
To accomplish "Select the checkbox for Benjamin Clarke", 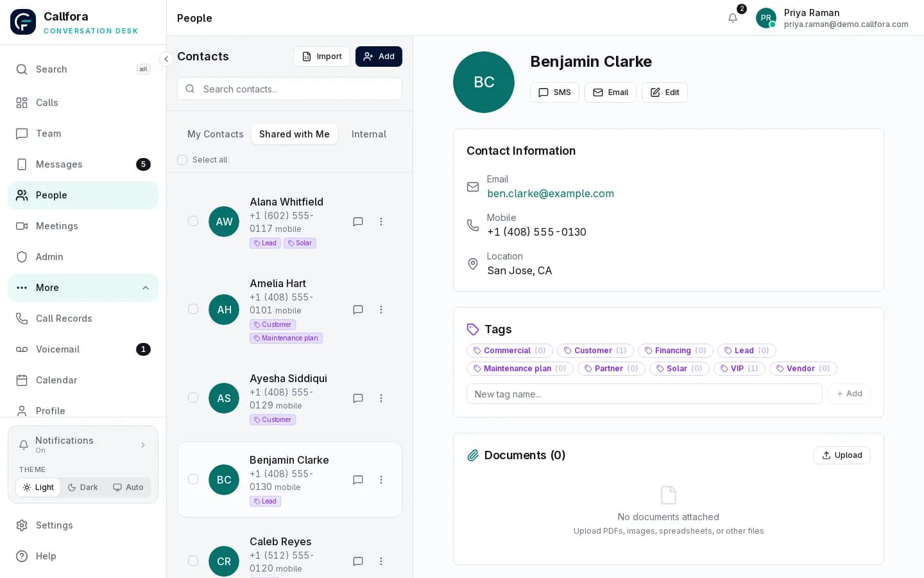I will (x=193, y=479).
